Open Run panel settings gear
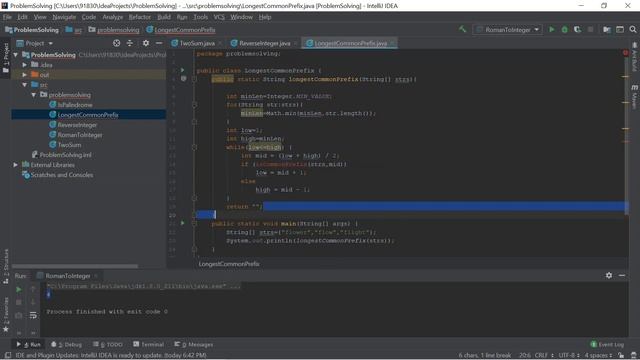This screenshot has width=640, height=360. click(x=609, y=276)
